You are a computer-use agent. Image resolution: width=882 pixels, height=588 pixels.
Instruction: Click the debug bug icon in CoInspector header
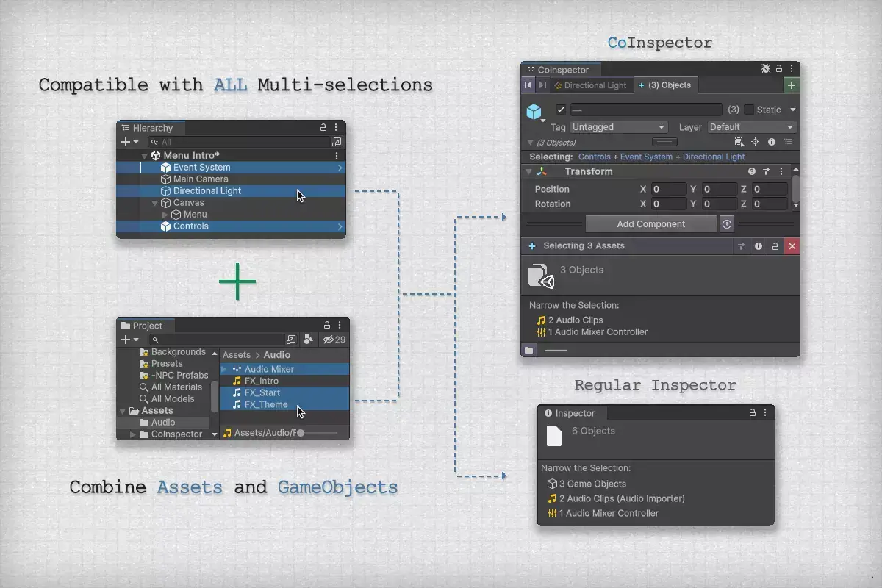click(766, 69)
